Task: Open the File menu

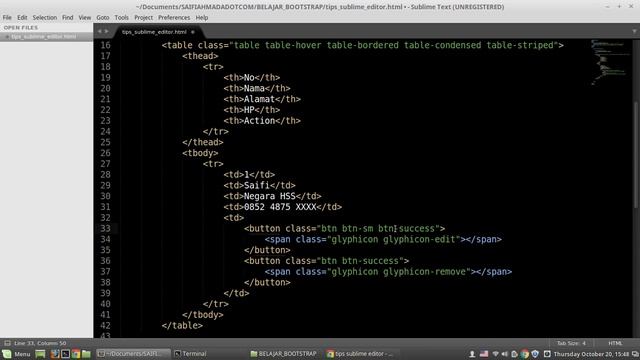Action: click(7, 18)
